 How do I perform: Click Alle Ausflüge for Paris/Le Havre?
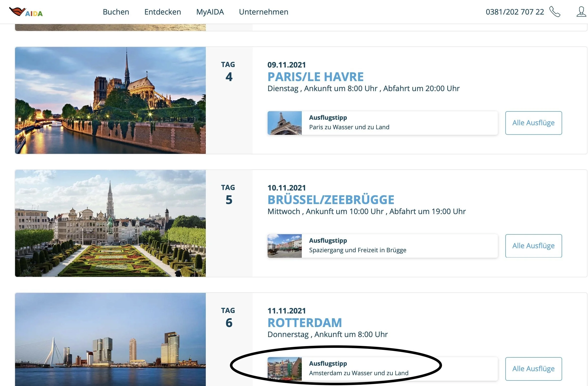[x=533, y=123]
